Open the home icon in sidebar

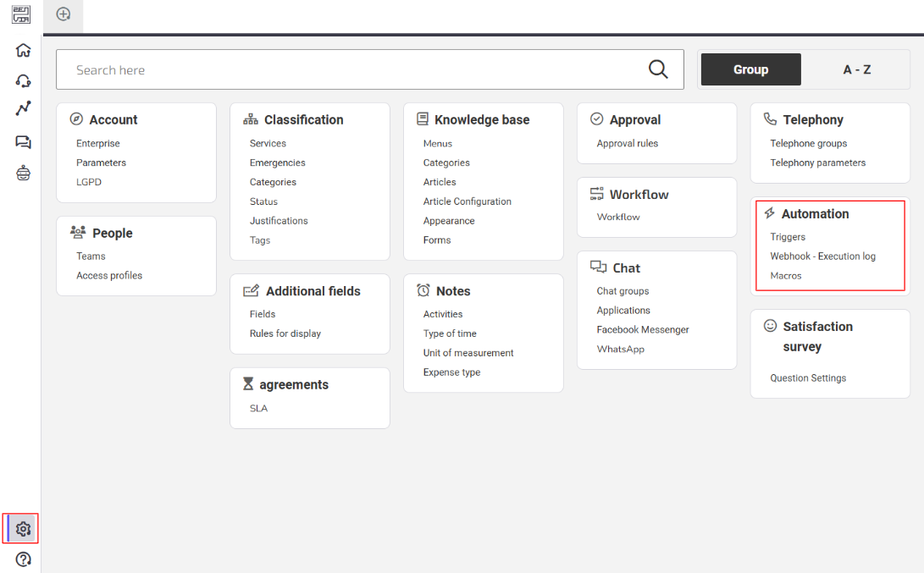point(23,50)
